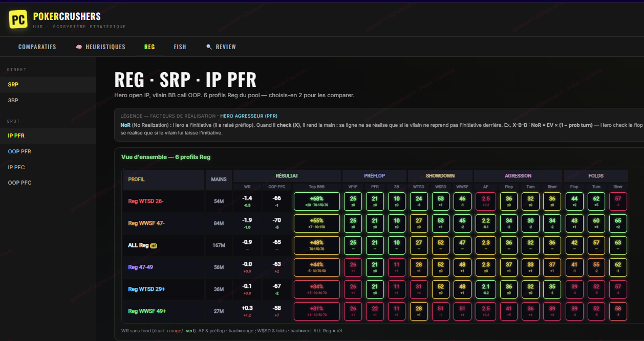
Task: Switch to the Fish tab
Action: 180,47
